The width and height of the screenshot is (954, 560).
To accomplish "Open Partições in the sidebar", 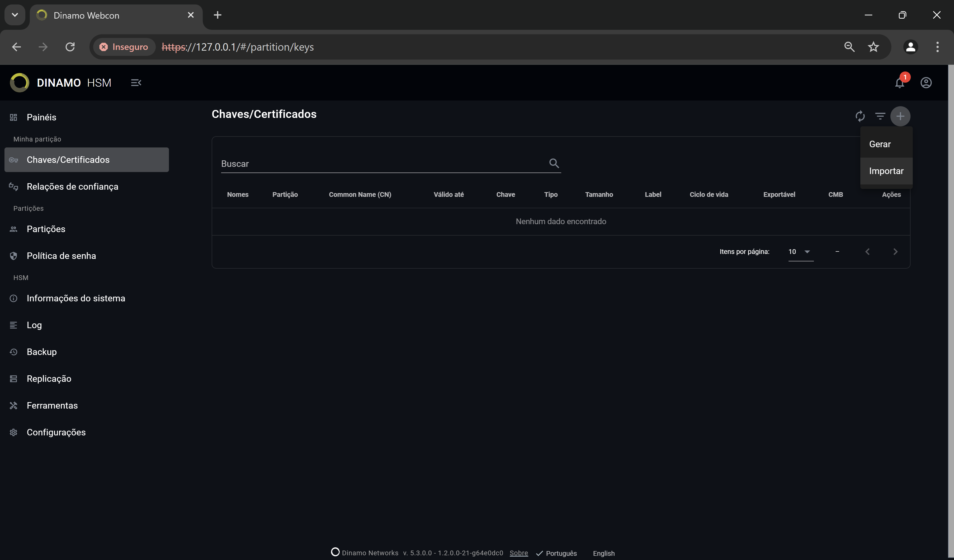I will (87, 229).
